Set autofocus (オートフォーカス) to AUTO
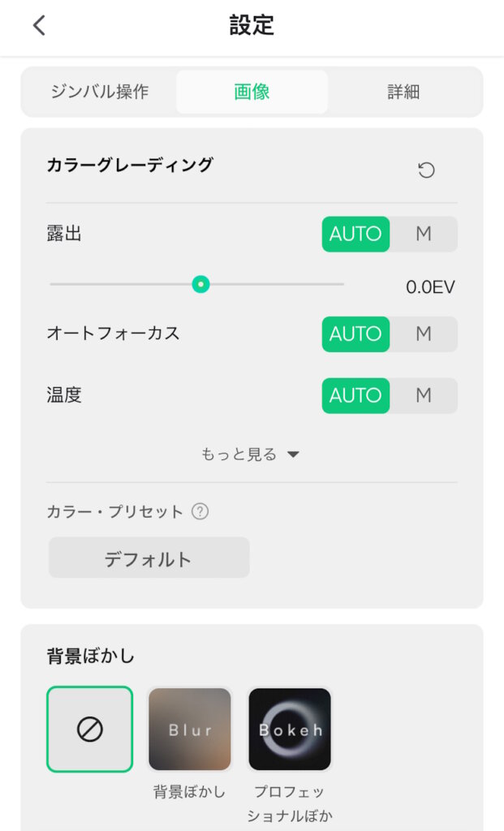 tap(355, 334)
